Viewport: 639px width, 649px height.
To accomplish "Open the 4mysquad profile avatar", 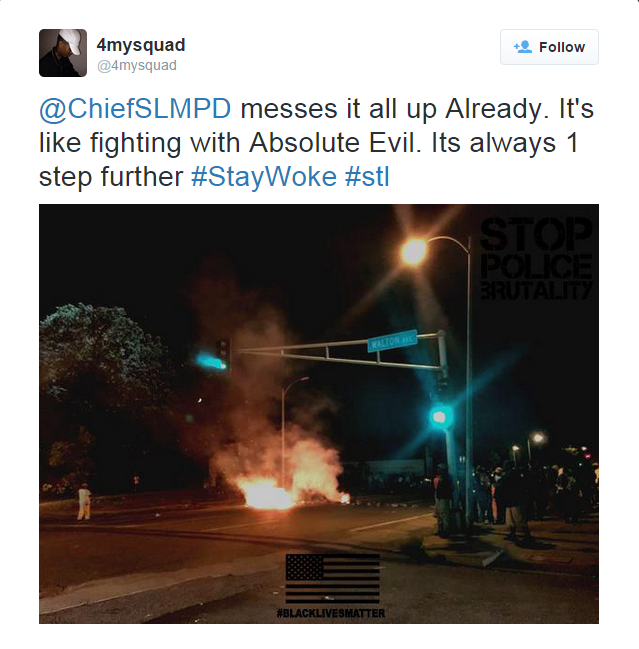I will (63, 53).
